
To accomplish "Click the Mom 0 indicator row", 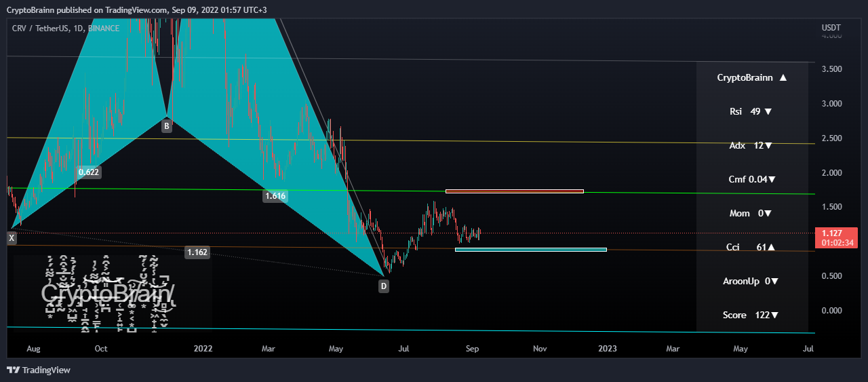I will point(751,213).
